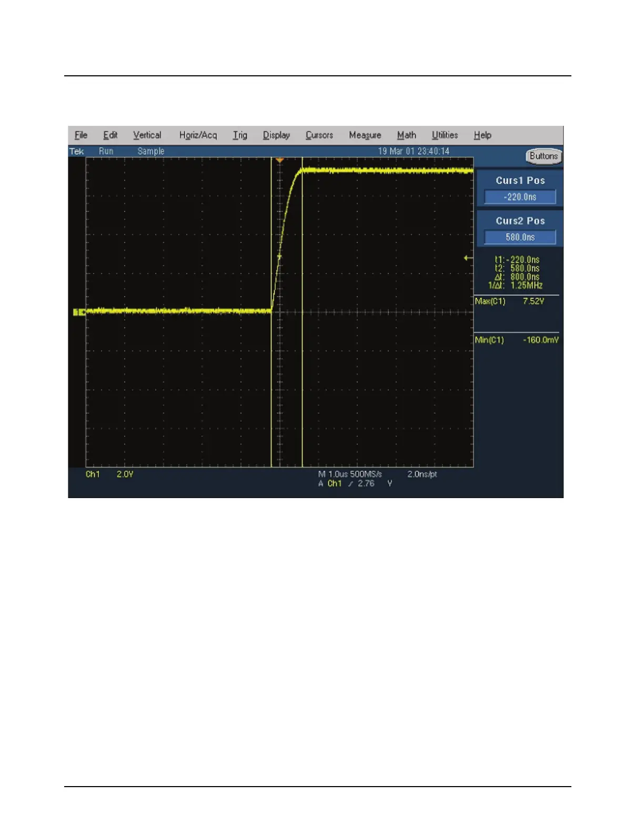Open the Help menu
Viewport: 644px width, 834px height.
point(482,135)
